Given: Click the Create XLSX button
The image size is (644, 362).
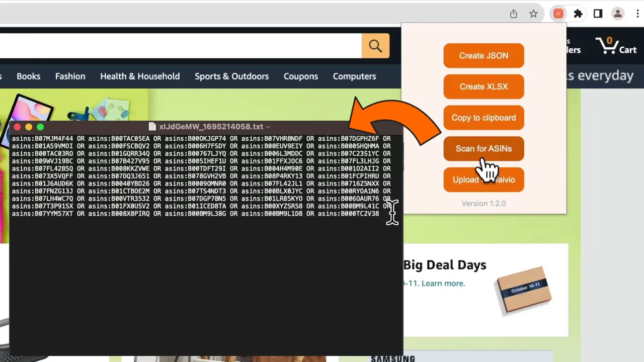Looking at the screenshot, I should click(484, 86).
